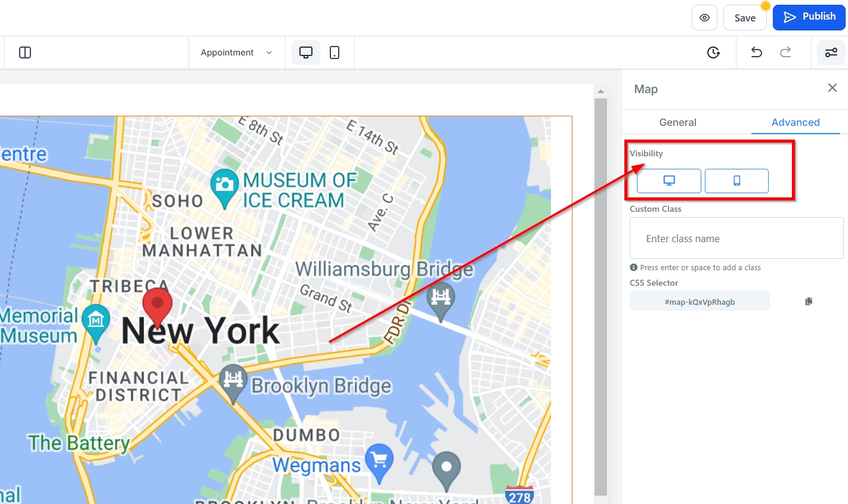
Task: Open the version history clock icon
Action: [x=713, y=52]
